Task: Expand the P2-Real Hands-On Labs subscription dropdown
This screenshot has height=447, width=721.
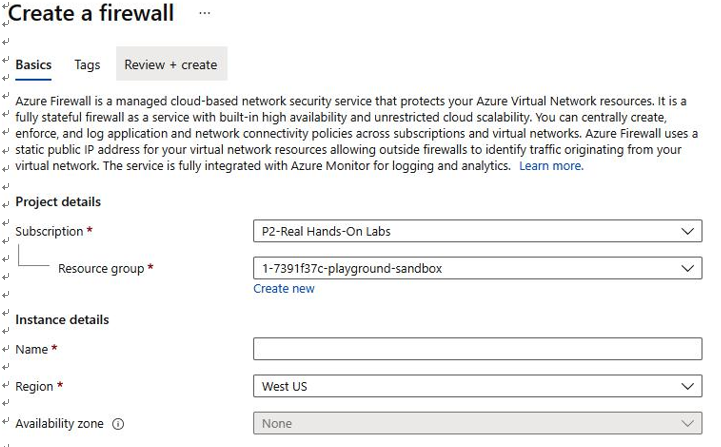Action: [x=477, y=231]
